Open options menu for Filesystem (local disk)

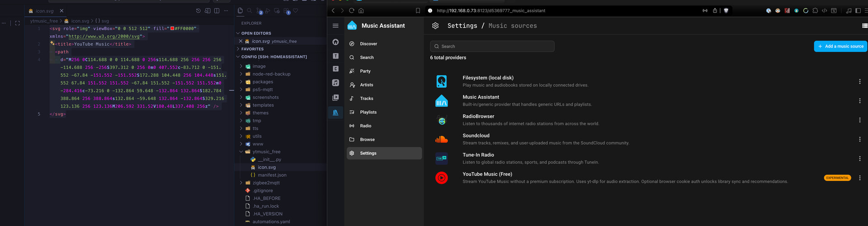859,81
